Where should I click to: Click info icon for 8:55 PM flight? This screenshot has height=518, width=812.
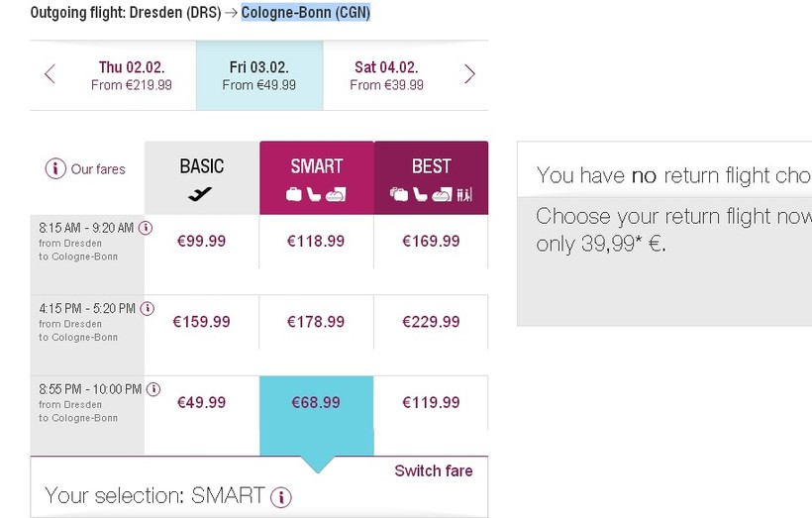pyautogui.click(x=154, y=389)
